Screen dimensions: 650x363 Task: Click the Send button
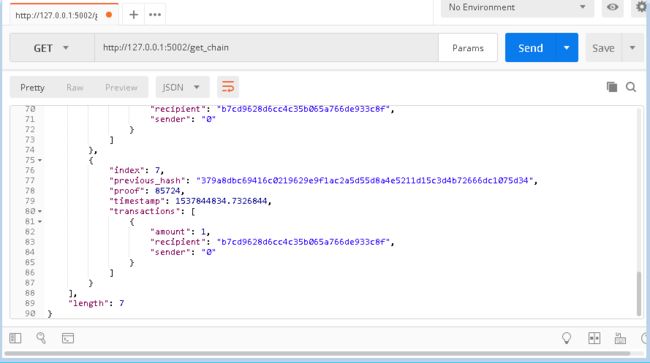530,48
